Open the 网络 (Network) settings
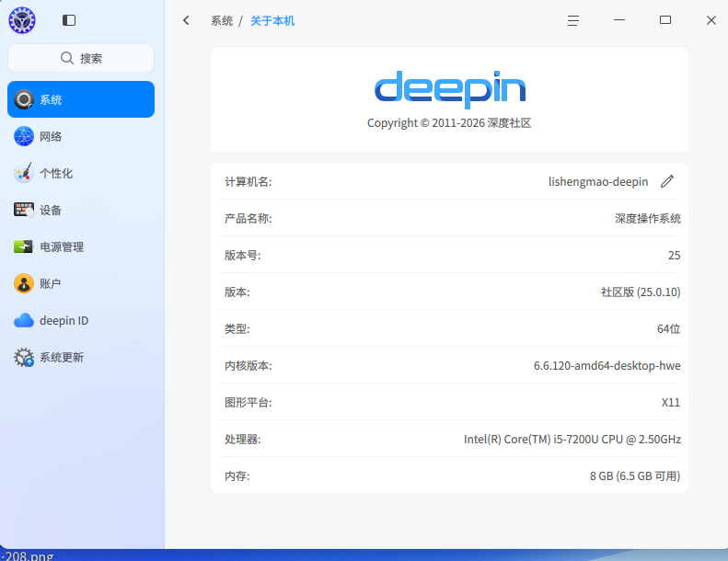 point(81,136)
